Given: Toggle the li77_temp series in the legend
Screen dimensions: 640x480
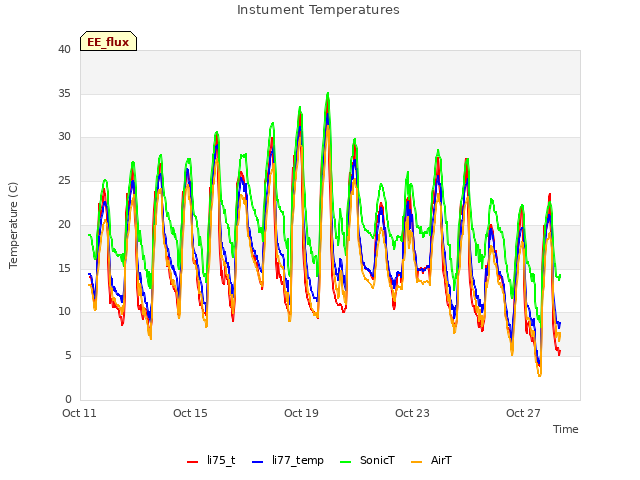Looking at the screenshot, I should [288, 460].
